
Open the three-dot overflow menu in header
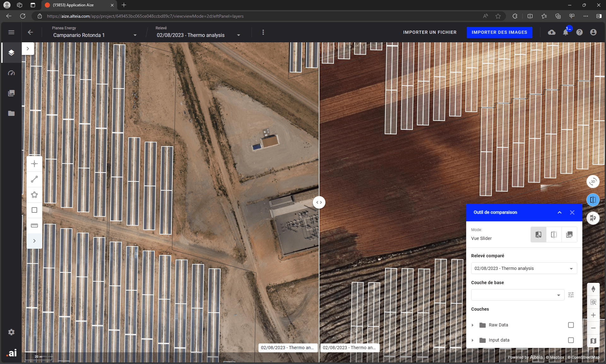click(x=263, y=32)
